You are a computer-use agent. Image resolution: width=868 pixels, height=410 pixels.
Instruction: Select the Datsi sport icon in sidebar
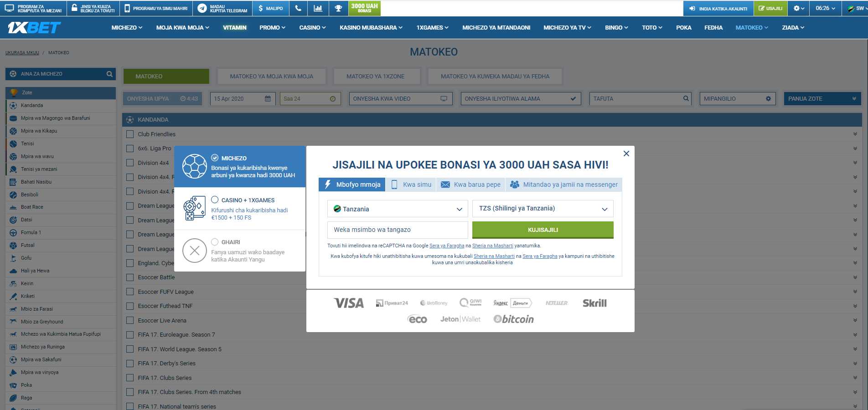point(13,220)
